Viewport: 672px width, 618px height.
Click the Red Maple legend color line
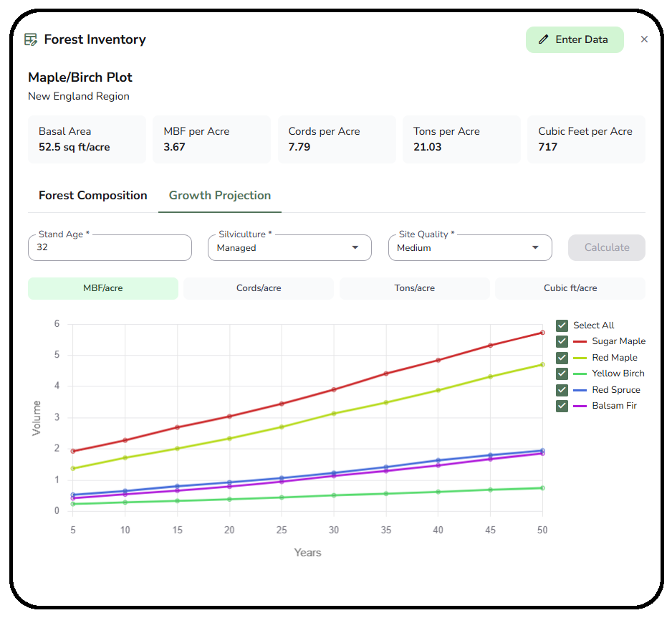(x=580, y=358)
